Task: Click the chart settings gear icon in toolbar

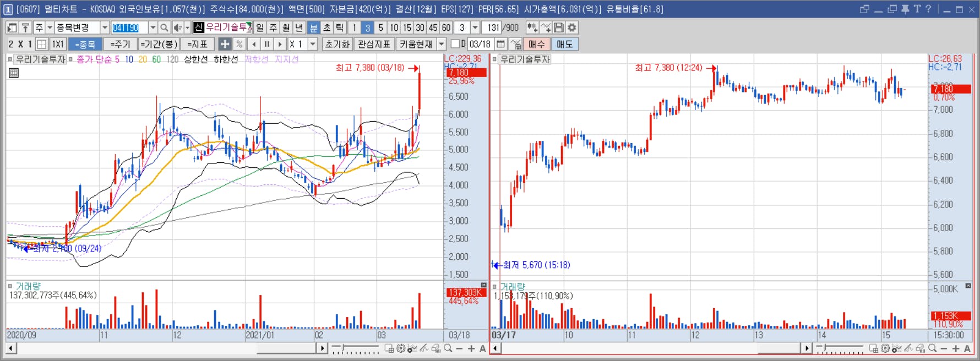Action: click(572, 28)
